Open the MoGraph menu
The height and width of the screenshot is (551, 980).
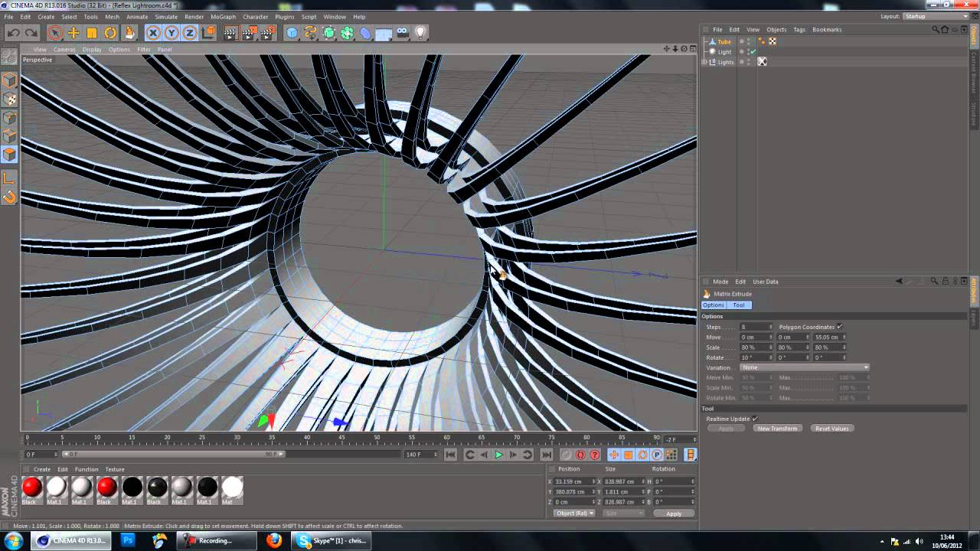coord(223,16)
